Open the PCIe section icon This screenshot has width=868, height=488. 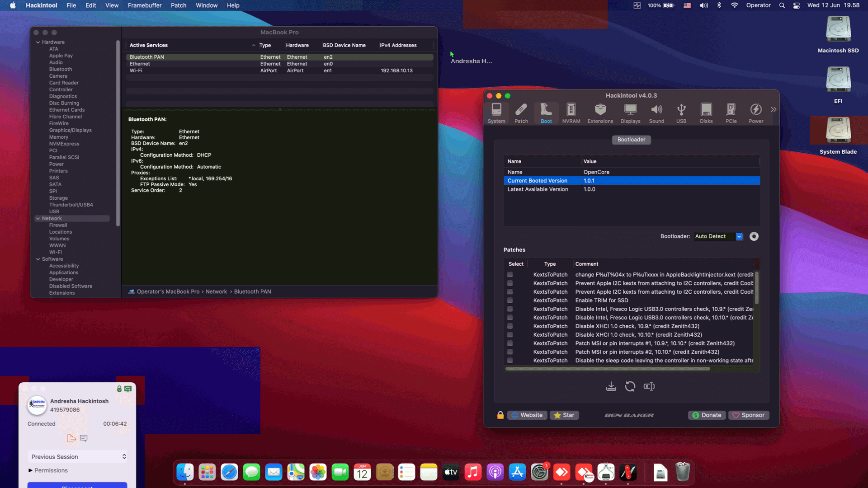point(731,113)
